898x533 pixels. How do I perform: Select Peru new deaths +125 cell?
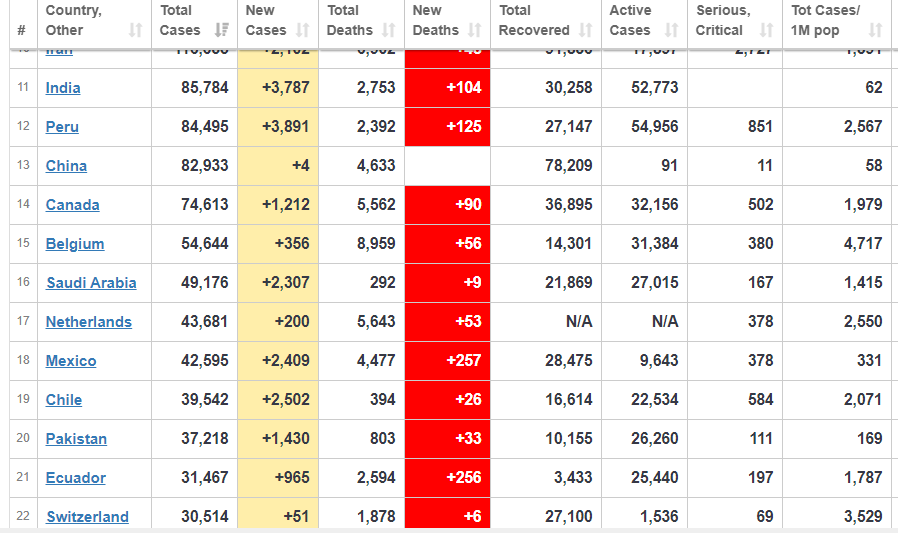[x=447, y=127]
